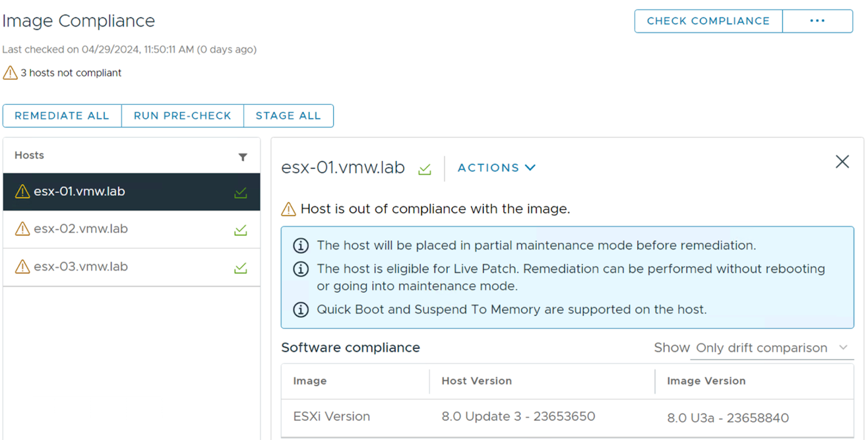Click green check icon beside esx-01.vmw.lab heading
The image size is (868, 440).
[425, 169]
